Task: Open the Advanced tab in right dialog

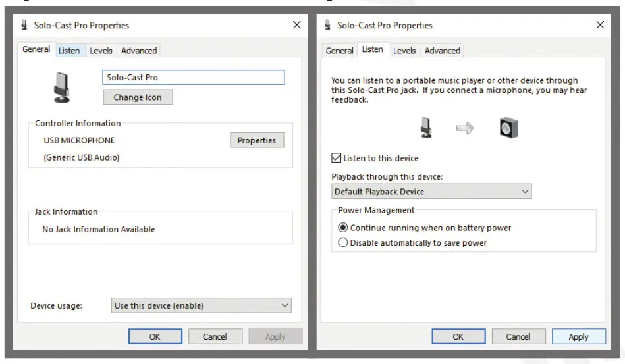Action: tap(442, 51)
